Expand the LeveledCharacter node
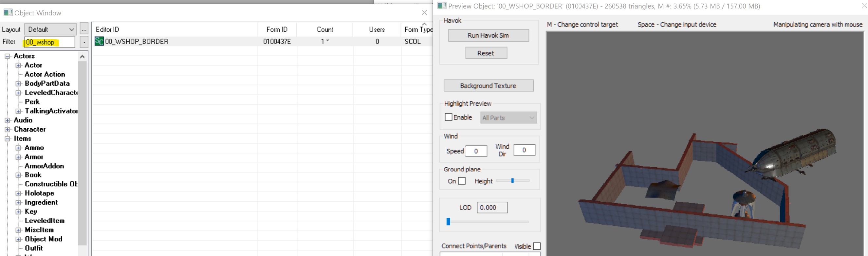 coord(18,93)
